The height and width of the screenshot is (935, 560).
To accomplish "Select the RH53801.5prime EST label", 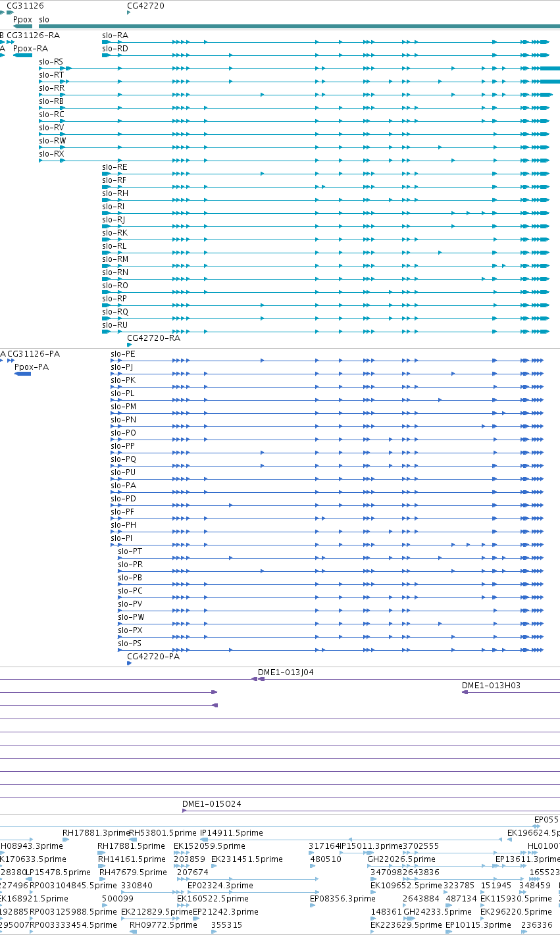I will pos(163,833).
